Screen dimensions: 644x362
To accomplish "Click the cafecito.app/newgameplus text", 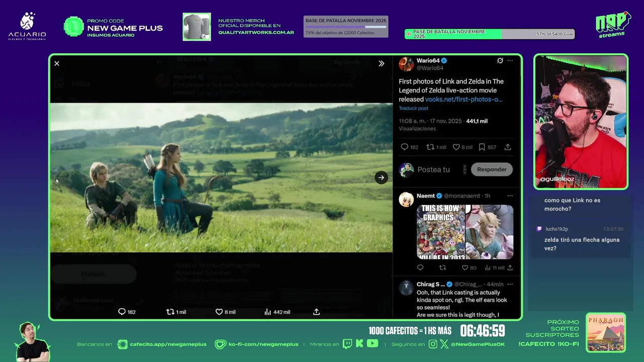I will [168, 344].
